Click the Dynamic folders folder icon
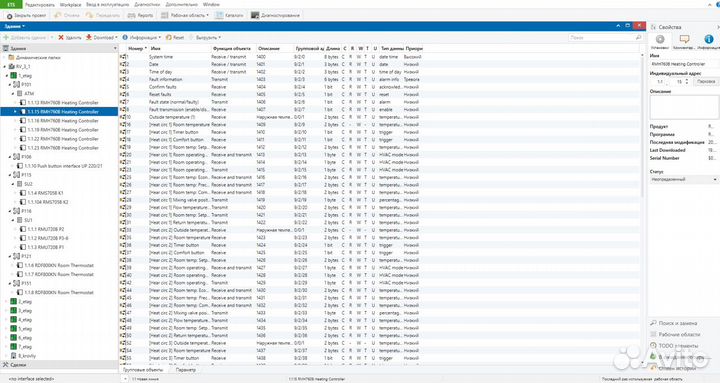The image size is (720, 383). [11, 58]
